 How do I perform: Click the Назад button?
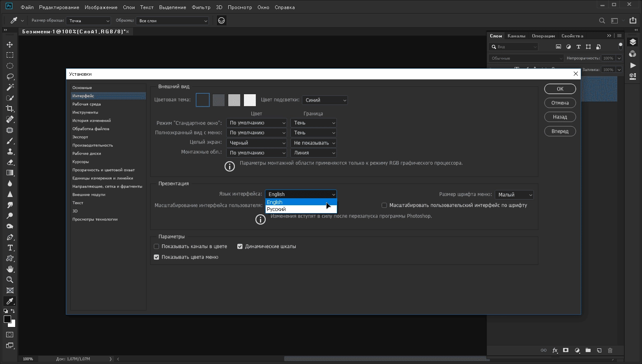pos(560,117)
